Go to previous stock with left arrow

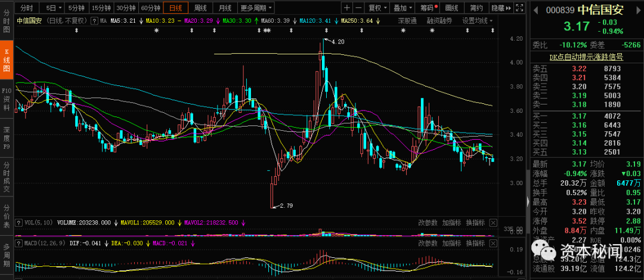(534, 10)
